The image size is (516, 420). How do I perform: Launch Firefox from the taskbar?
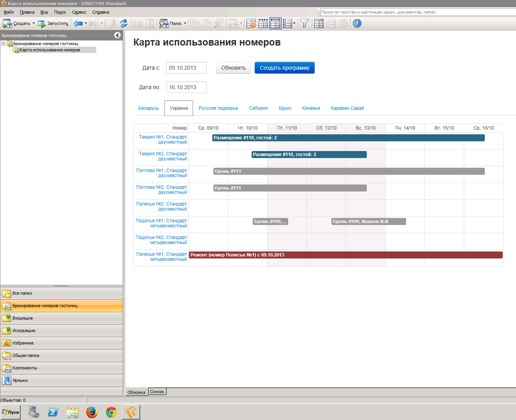coord(92,412)
